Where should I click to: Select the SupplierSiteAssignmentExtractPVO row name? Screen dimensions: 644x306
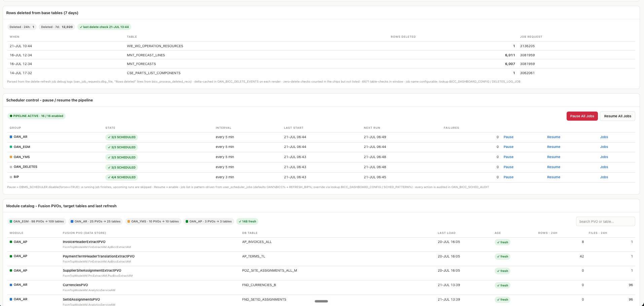(92, 271)
